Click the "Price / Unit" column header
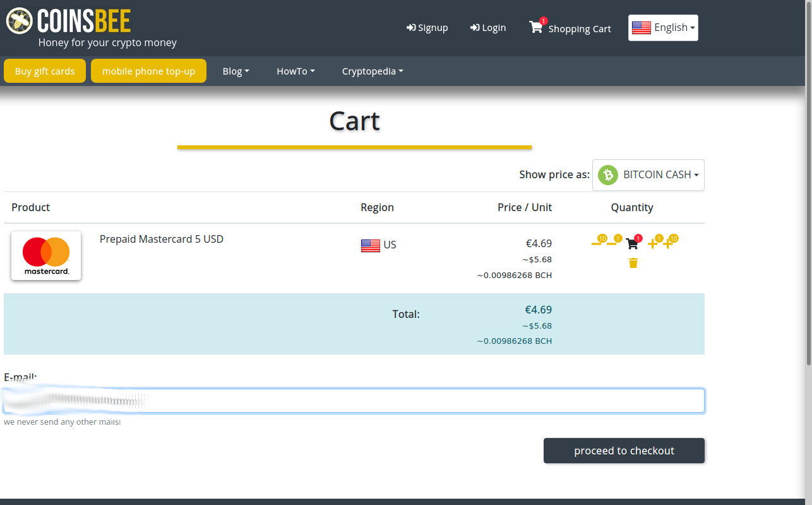The image size is (812, 505). (525, 207)
